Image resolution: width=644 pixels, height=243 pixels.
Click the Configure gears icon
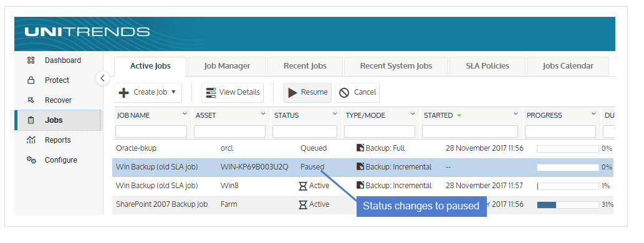31,160
